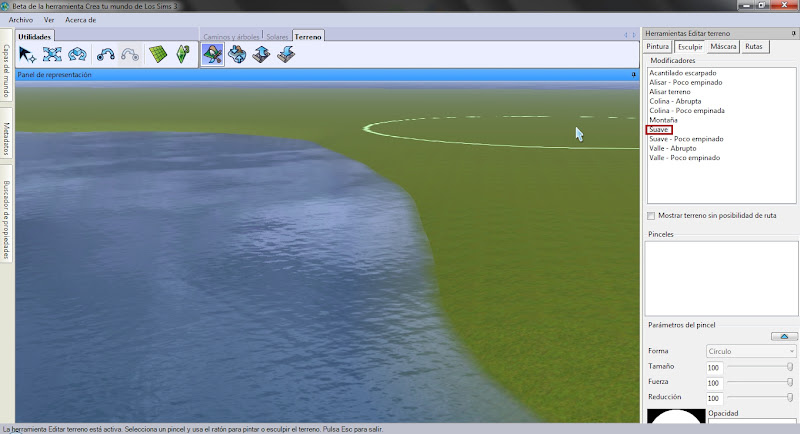Click the lower terrain down-arrow icon
The image size is (800, 434).
pyautogui.click(x=286, y=55)
